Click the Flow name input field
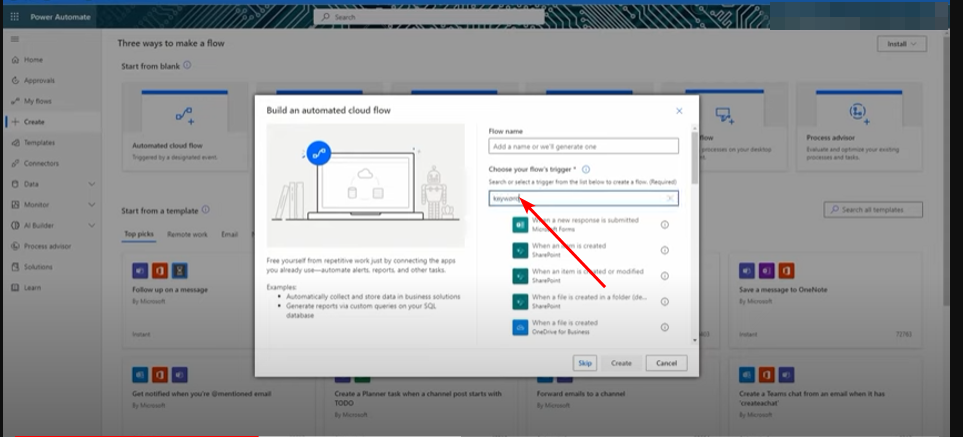The height and width of the screenshot is (437, 963). (x=583, y=147)
